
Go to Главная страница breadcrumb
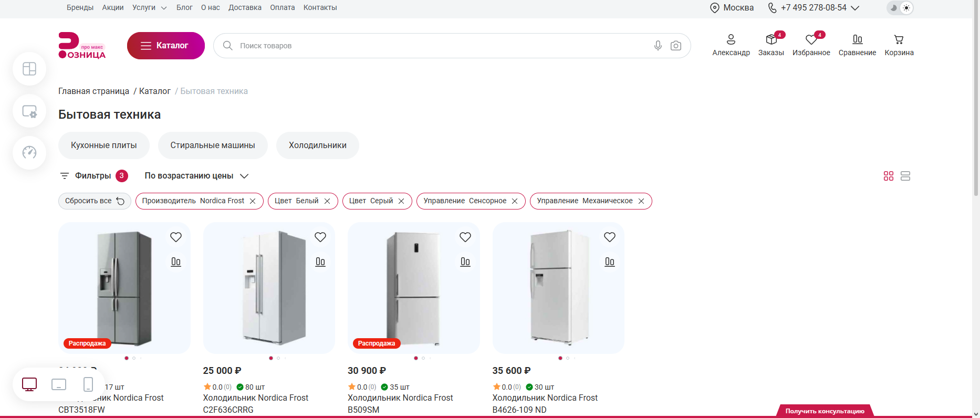pyautogui.click(x=93, y=91)
